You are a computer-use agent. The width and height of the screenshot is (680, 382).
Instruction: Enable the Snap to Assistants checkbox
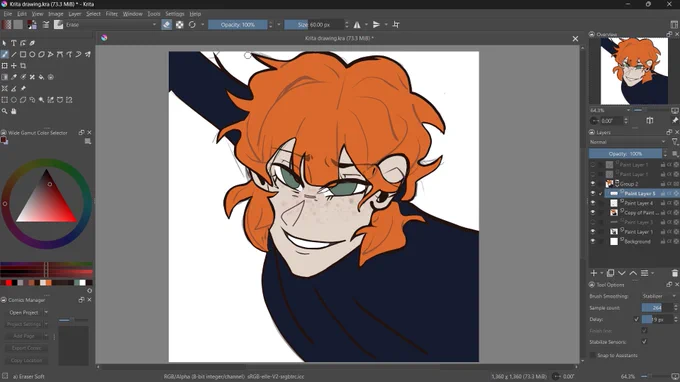pos(592,355)
